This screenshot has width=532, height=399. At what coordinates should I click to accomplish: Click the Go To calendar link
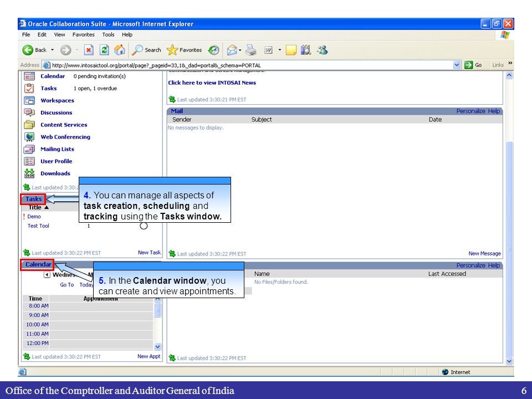(x=67, y=285)
